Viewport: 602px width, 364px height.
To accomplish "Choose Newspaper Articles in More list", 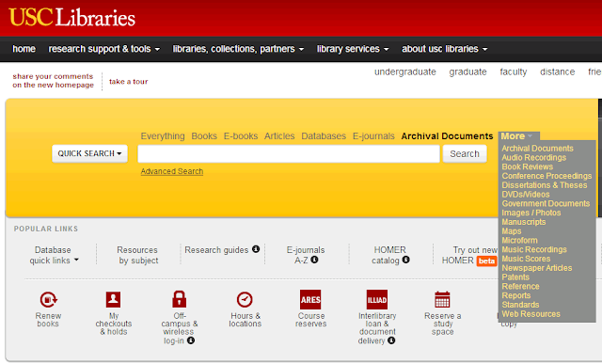I will coord(537,268).
